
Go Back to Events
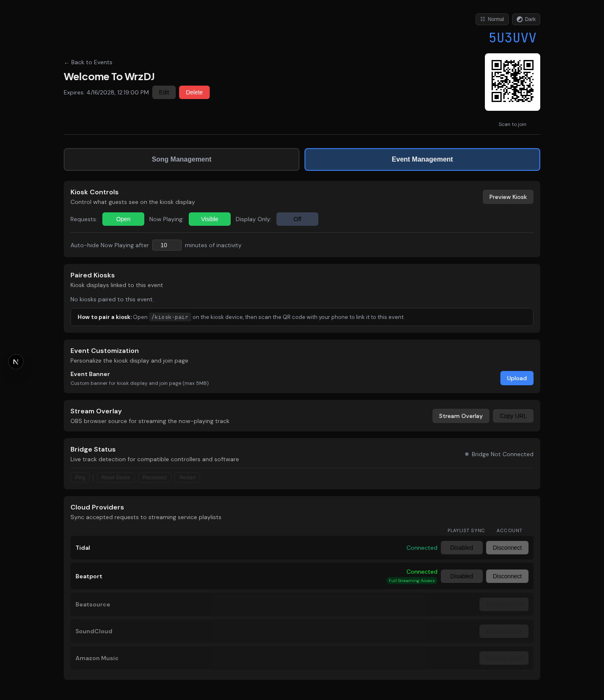tap(88, 62)
